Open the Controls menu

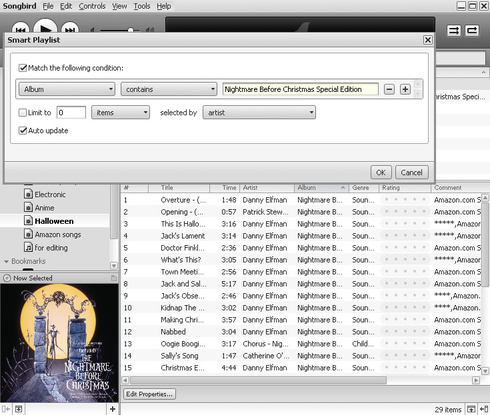pos(92,6)
